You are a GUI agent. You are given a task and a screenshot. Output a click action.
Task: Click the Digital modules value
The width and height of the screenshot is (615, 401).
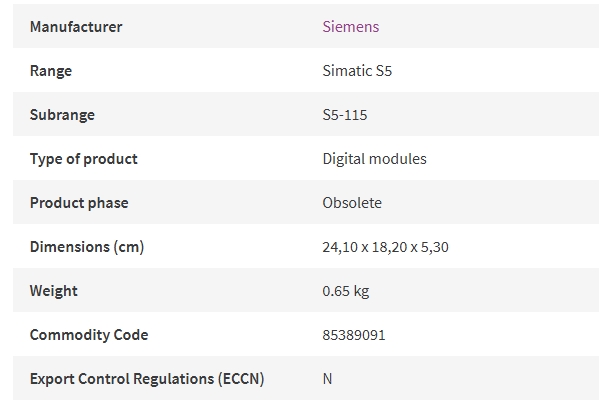point(375,159)
